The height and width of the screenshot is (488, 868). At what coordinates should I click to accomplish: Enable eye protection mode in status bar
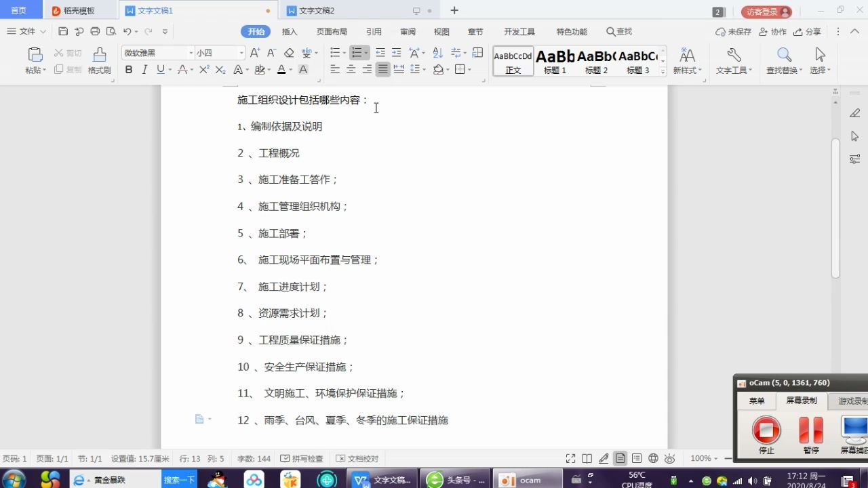[x=669, y=458]
